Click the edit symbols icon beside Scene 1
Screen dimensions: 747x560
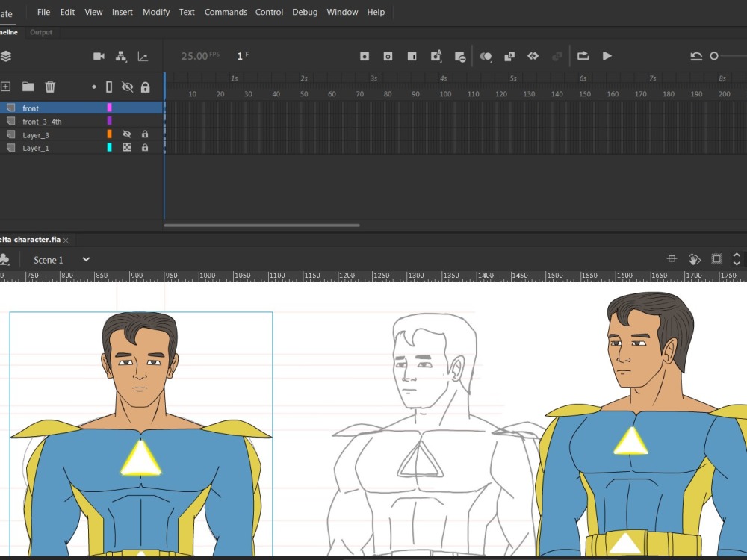tap(4, 260)
